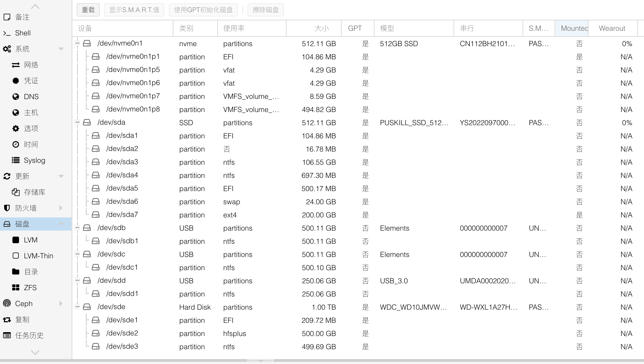Click the ZFS grid icon
This screenshot has width=644, height=364.
tap(16, 288)
